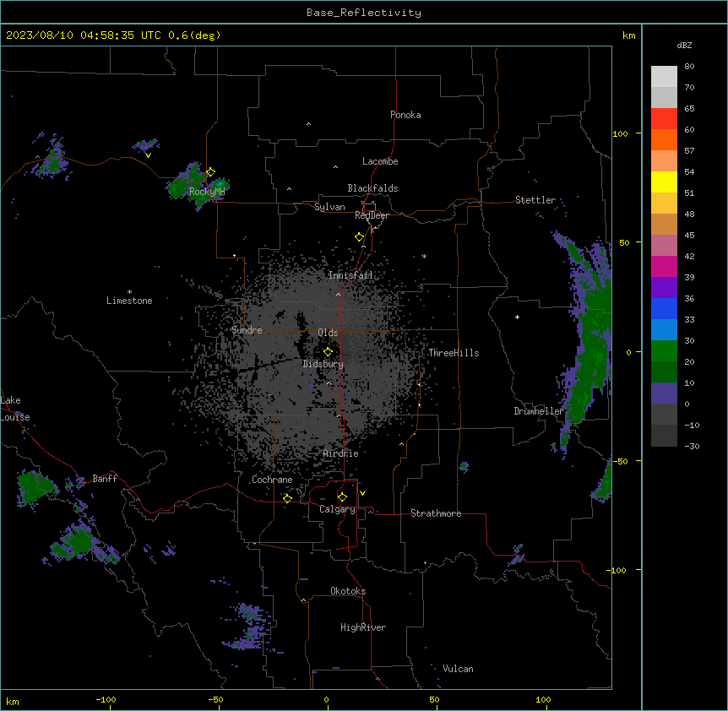
Task: Click the yellow diamond marker beside RockyMH
Action: click(210, 171)
